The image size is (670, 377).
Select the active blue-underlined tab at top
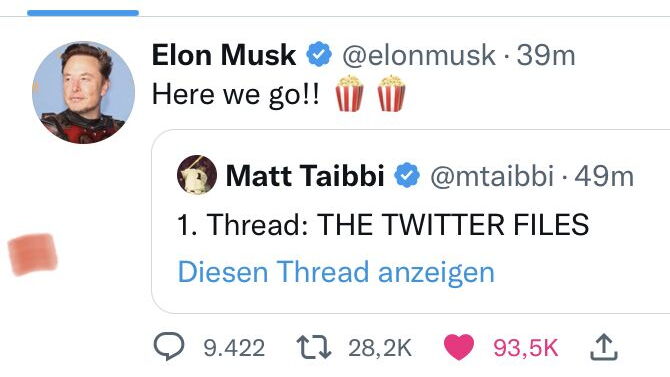pyautogui.click(x=83, y=13)
